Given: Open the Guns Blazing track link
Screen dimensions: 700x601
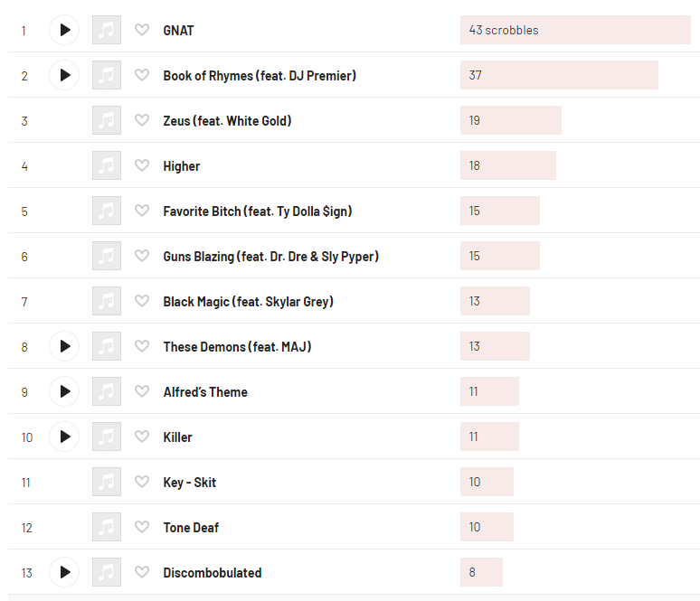Looking at the screenshot, I should click(x=271, y=257).
